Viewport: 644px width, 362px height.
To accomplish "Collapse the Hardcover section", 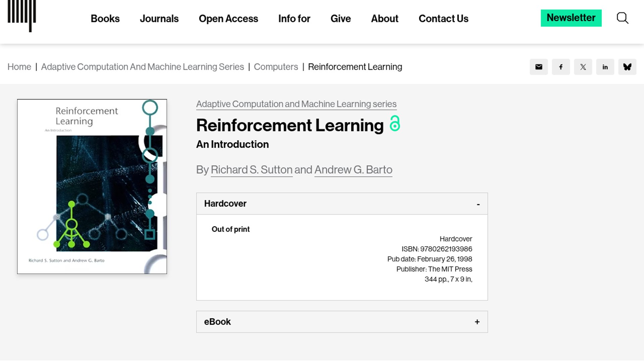I will tap(478, 204).
